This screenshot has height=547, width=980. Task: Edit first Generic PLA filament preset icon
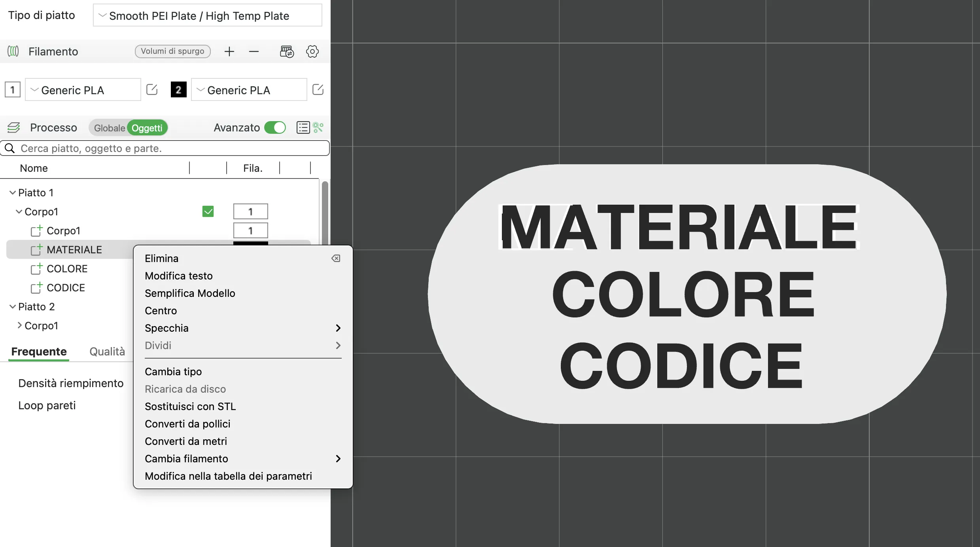pos(152,90)
